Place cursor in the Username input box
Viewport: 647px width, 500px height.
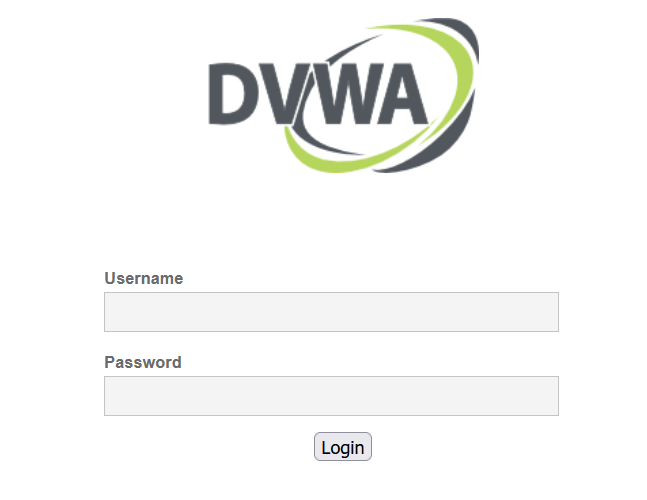tap(331, 312)
